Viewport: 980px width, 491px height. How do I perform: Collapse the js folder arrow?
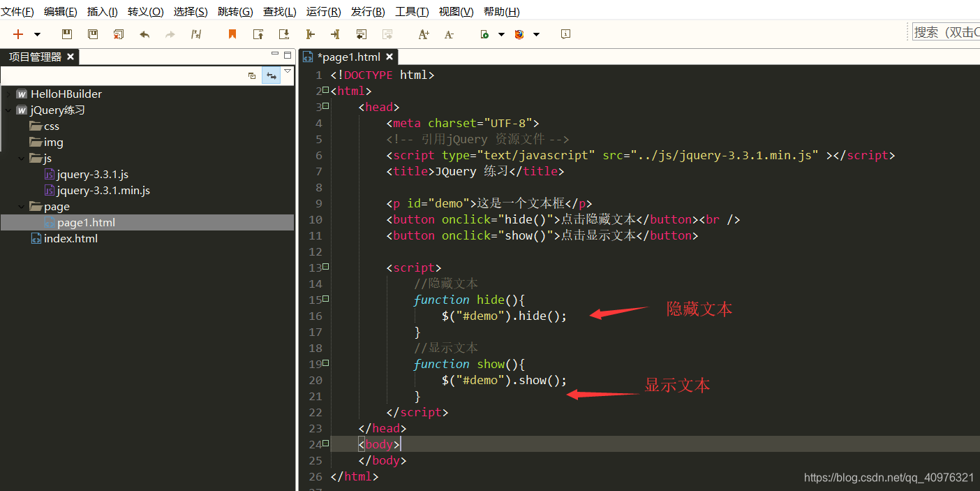click(22, 158)
